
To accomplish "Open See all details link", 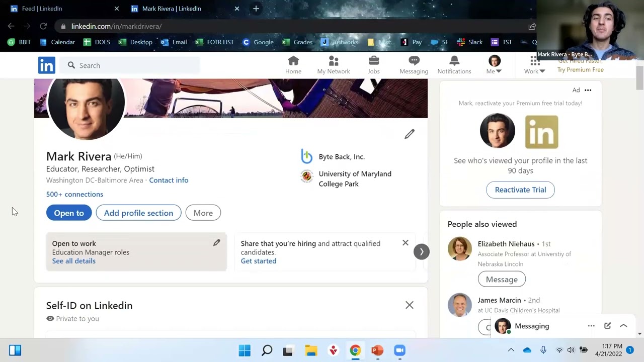I will pos(73,261).
